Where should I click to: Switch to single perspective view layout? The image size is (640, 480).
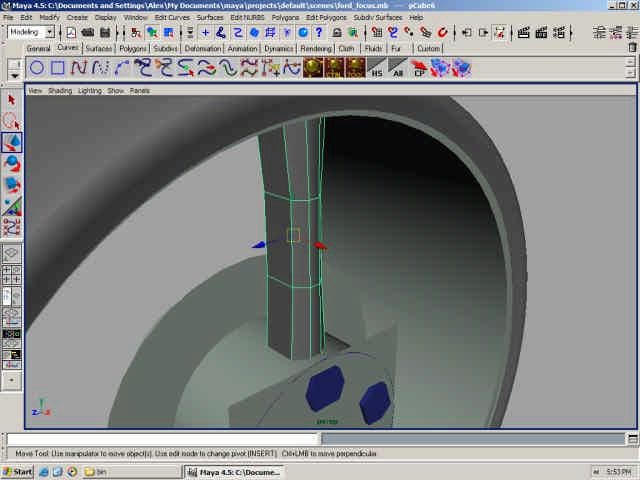pos(12,254)
